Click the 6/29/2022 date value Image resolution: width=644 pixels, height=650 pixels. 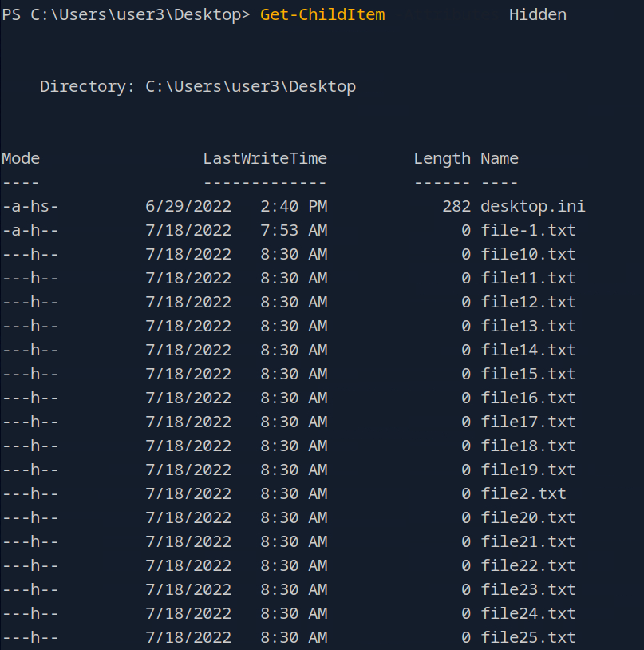coord(188,206)
